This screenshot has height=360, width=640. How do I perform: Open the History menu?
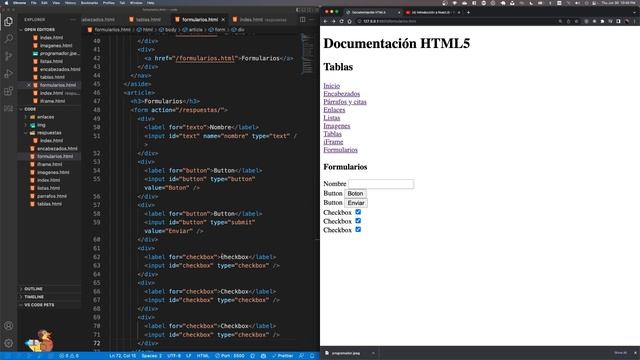(70, 3)
